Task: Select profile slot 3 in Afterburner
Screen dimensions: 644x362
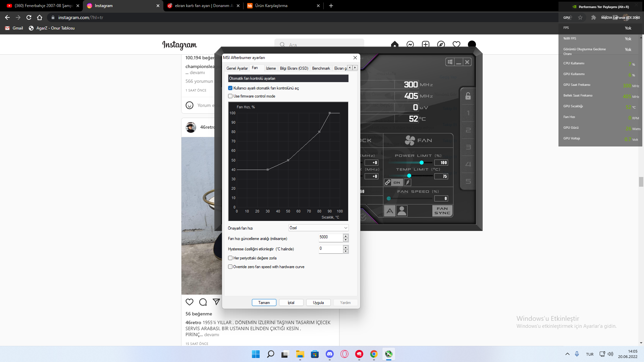Action: point(468,147)
